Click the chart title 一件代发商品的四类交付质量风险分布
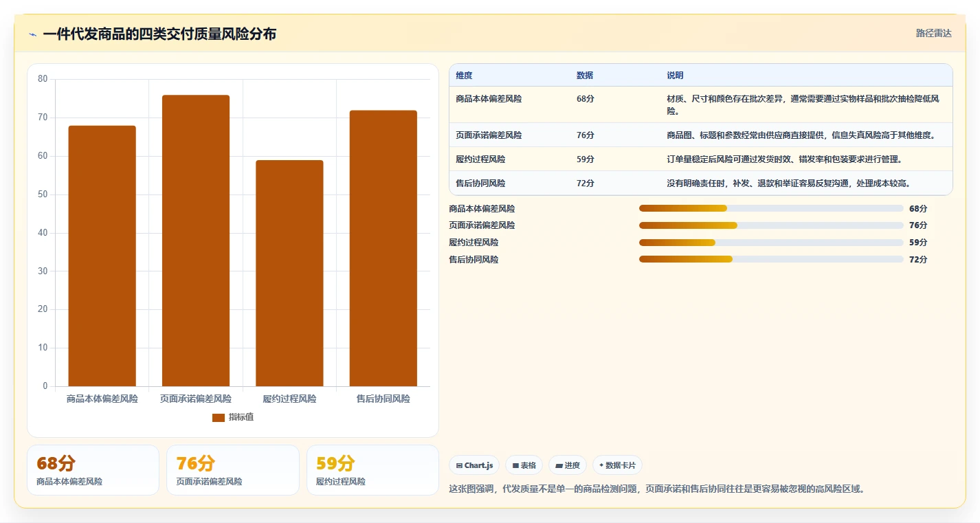The width and height of the screenshot is (980, 523). pyautogui.click(x=159, y=34)
